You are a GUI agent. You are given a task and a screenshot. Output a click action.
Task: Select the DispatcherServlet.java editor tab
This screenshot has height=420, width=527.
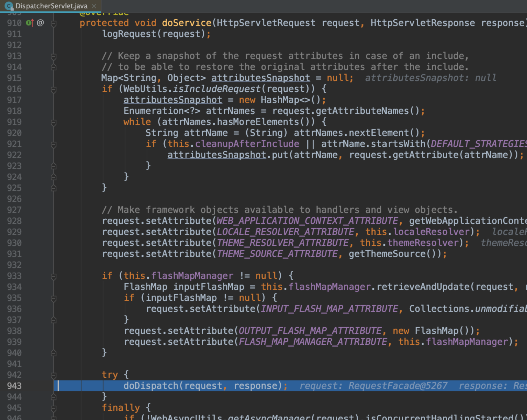(51, 6)
